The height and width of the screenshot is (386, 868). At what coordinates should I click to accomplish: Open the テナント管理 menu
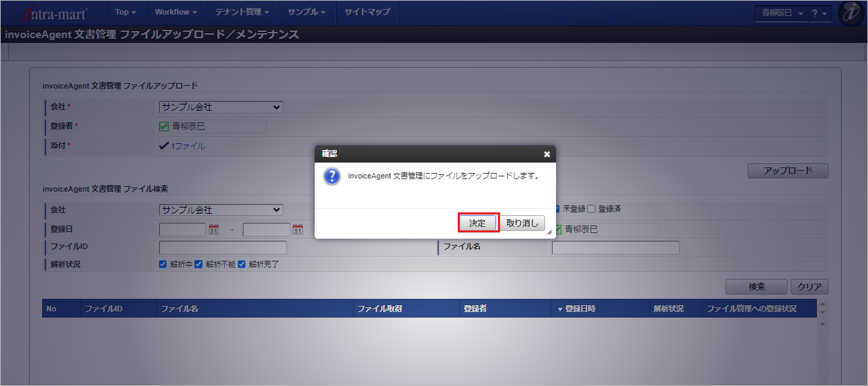point(241,12)
